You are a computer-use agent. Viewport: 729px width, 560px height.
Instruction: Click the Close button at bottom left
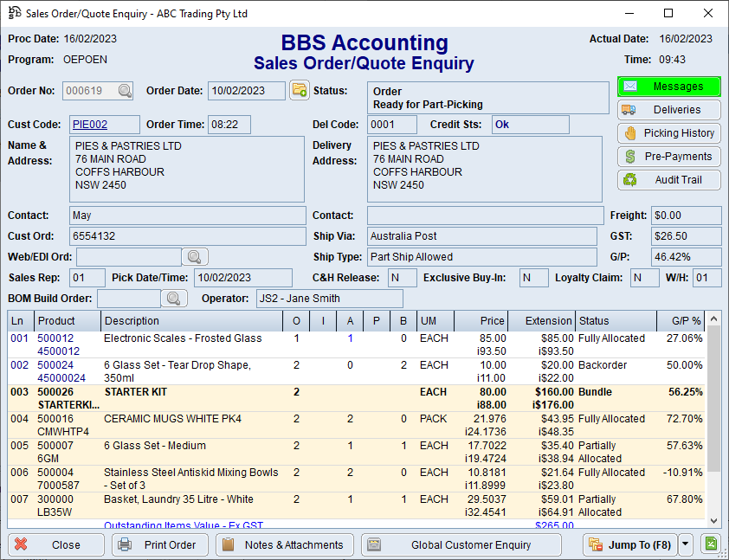tap(56, 544)
